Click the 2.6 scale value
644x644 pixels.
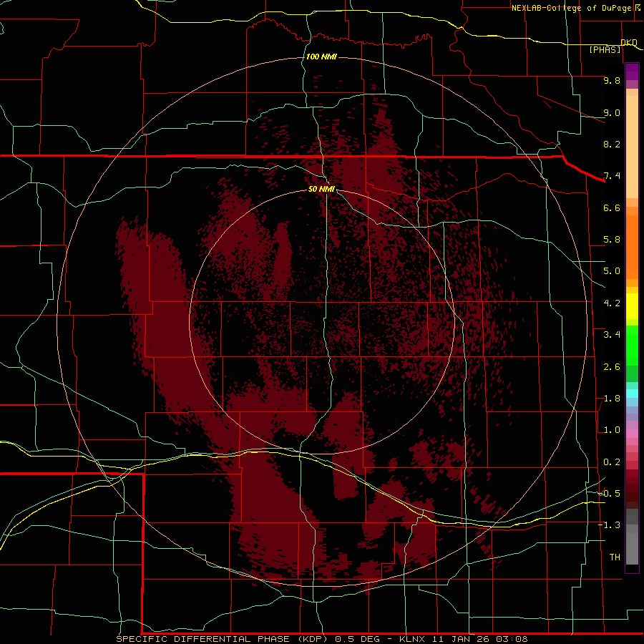click(x=612, y=367)
